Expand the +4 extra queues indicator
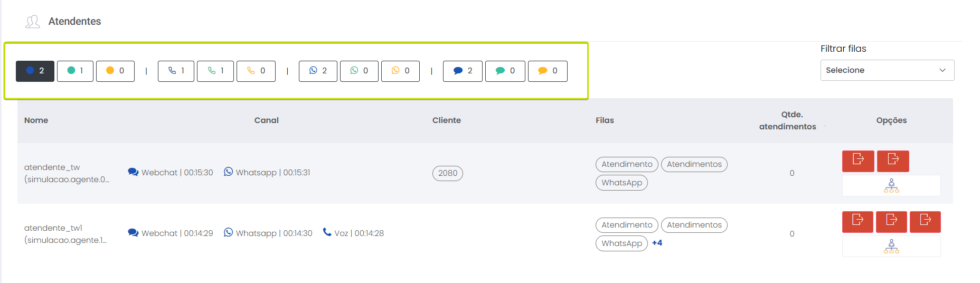 [657, 243]
